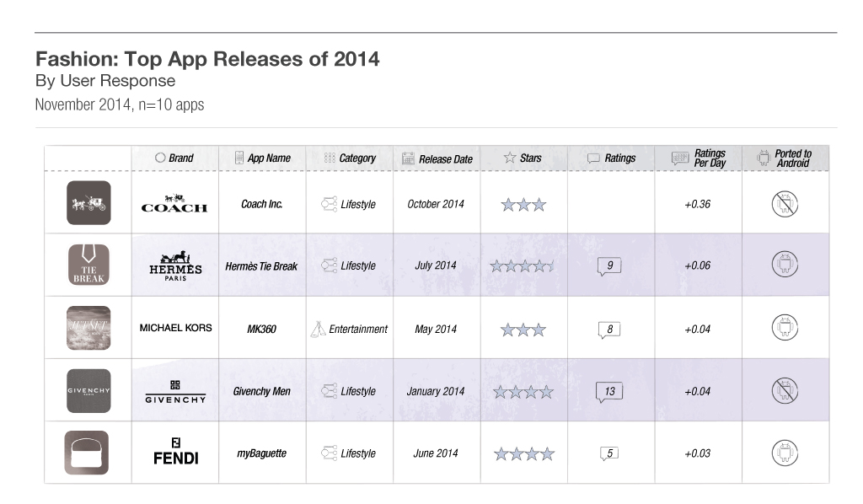Click the crossed-out Android icon in Givenchy row

coord(785,391)
